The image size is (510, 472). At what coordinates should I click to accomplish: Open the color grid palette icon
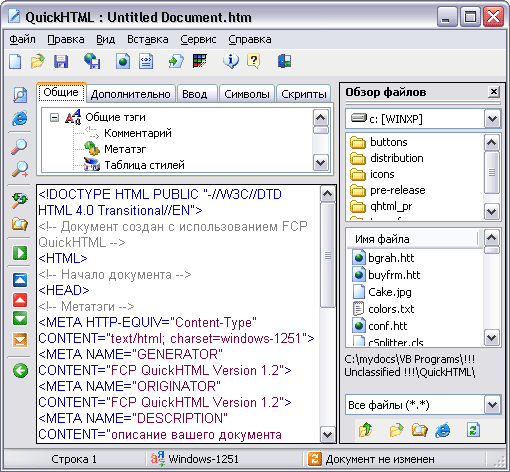point(200,61)
